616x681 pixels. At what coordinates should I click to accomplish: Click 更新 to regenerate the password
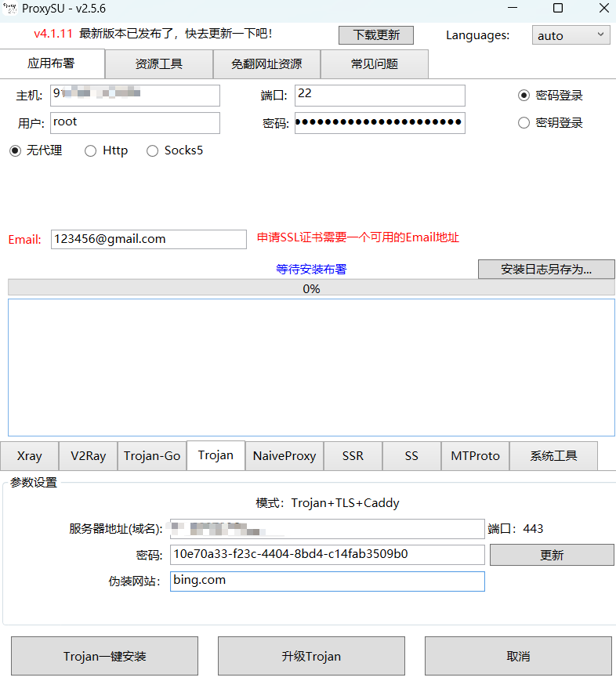[x=552, y=555]
